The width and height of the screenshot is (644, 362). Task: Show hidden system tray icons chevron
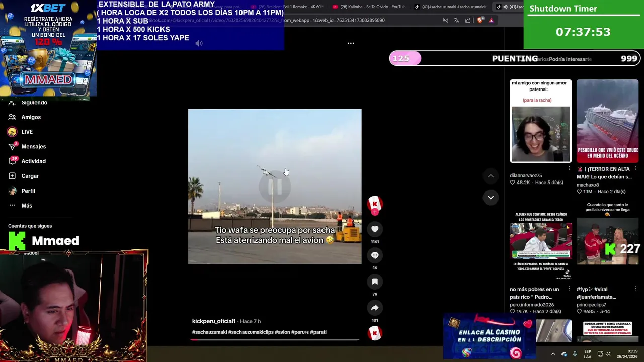pos(553,354)
